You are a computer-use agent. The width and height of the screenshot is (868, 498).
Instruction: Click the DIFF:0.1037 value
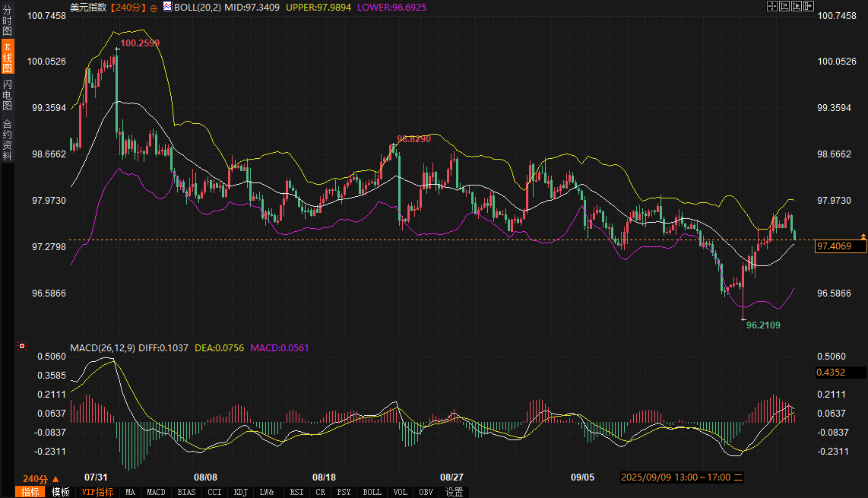click(163, 348)
